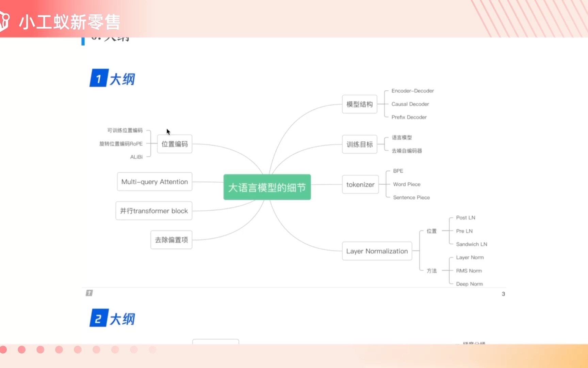Expand the tokenizer branch
The width and height of the screenshot is (588, 368).
pyautogui.click(x=360, y=184)
